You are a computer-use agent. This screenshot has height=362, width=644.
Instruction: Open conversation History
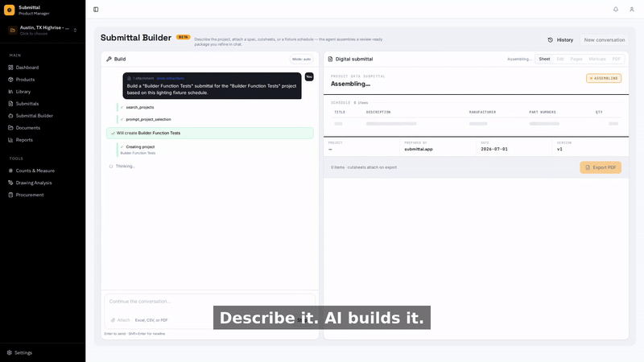pyautogui.click(x=560, y=39)
